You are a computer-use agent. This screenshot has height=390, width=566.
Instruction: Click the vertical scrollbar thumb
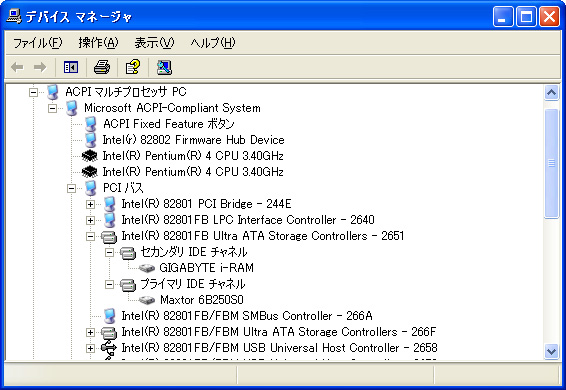(x=551, y=163)
